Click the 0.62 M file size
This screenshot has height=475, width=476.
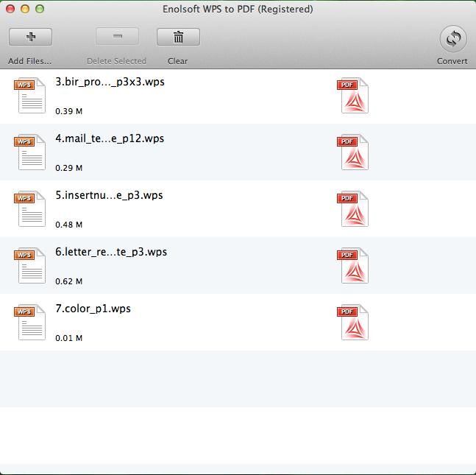click(x=69, y=281)
